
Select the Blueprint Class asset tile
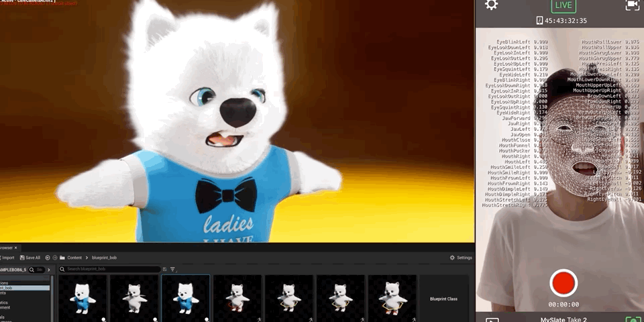tap(443, 299)
